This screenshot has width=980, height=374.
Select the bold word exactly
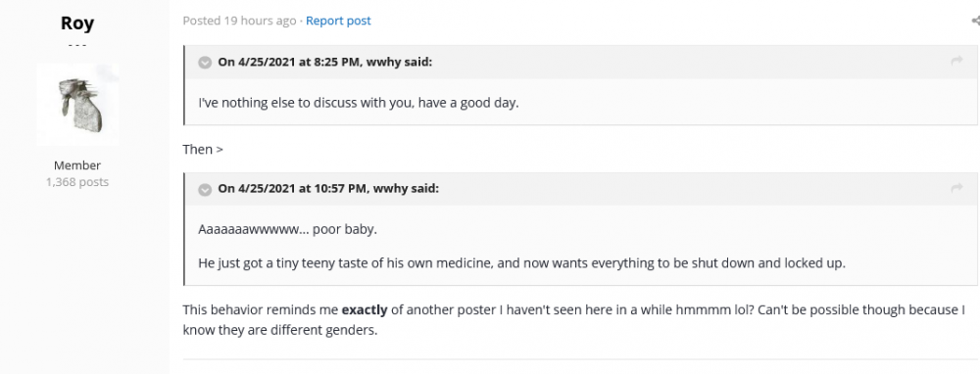pyautogui.click(x=365, y=309)
